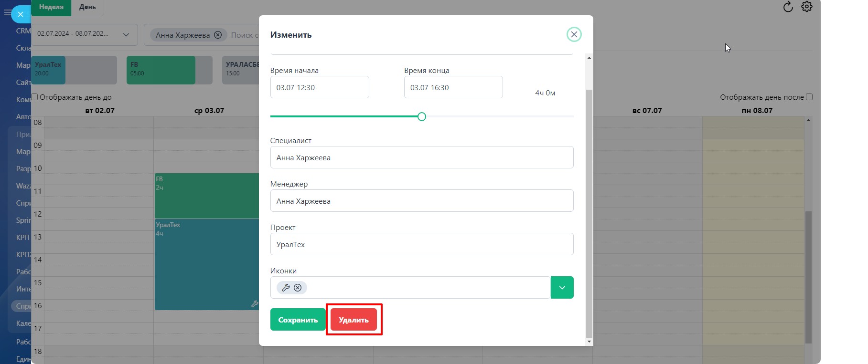Open the date range dropdown
Image resolution: width=868 pixels, height=364 pixels.
126,34
